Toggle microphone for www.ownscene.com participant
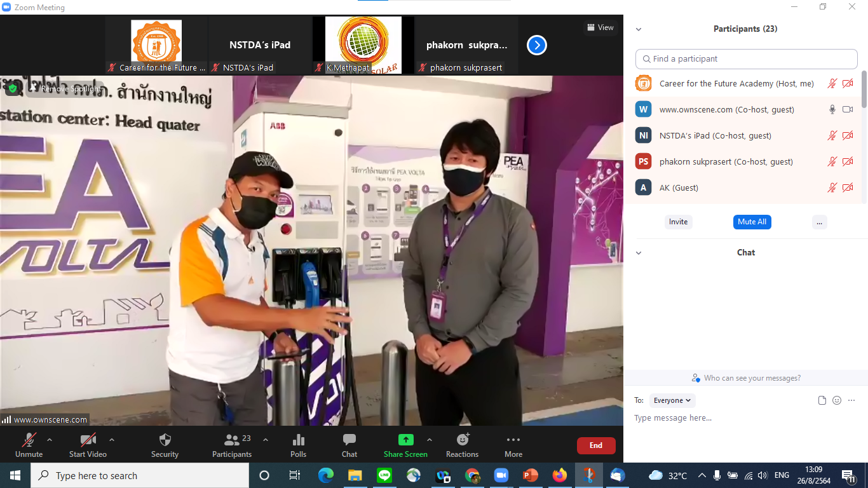This screenshot has height=488, width=868. (x=832, y=109)
